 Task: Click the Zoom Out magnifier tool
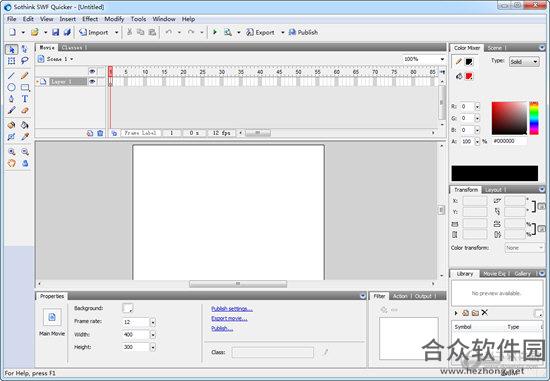[25, 152]
